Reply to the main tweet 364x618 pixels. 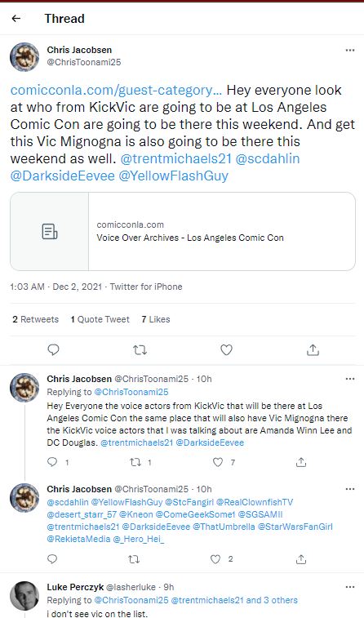click(53, 349)
